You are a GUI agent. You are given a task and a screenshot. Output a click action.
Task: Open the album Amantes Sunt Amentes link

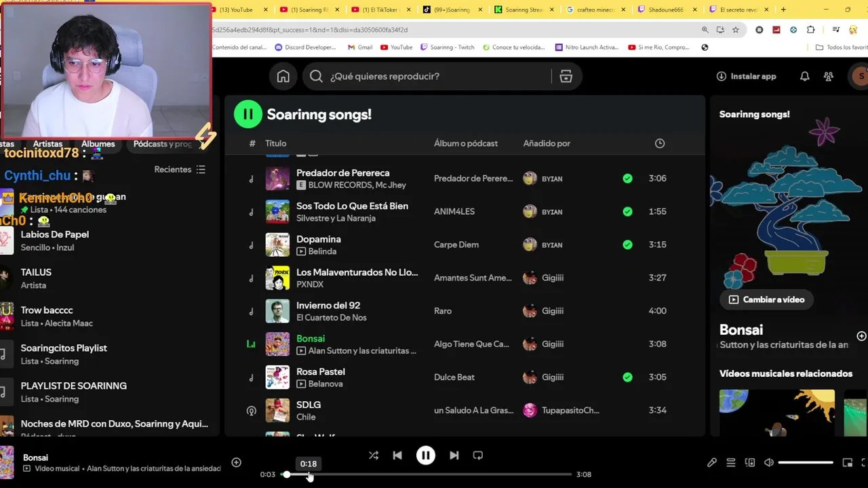473,278
